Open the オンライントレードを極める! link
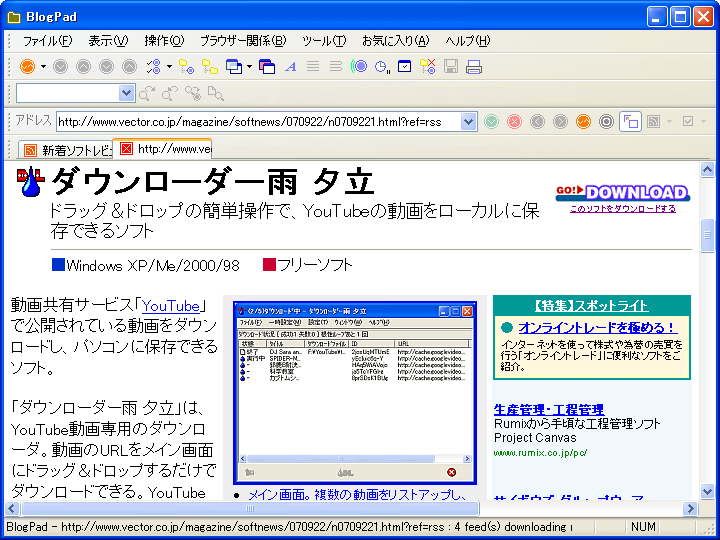Image resolution: width=720 pixels, height=540 pixels. pos(597,328)
